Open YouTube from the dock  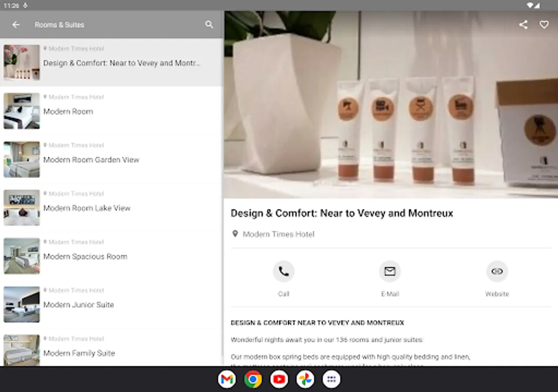279,379
